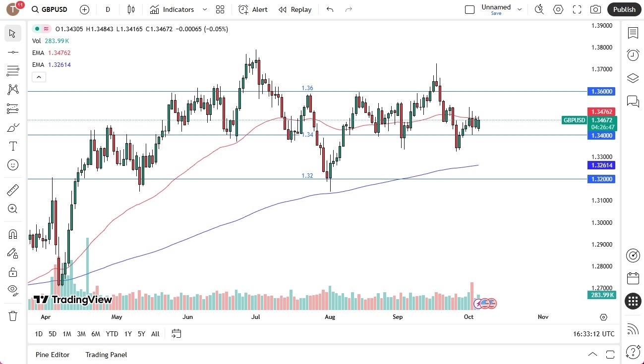Select the brush drawing tool
Screen dimensions: 644x364
tap(12, 127)
